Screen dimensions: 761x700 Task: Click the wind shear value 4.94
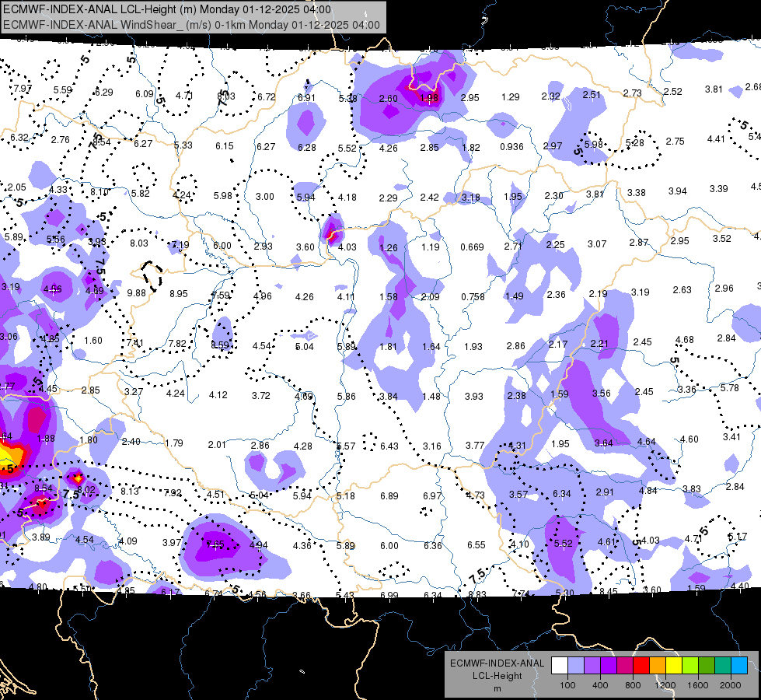[x=258, y=545]
